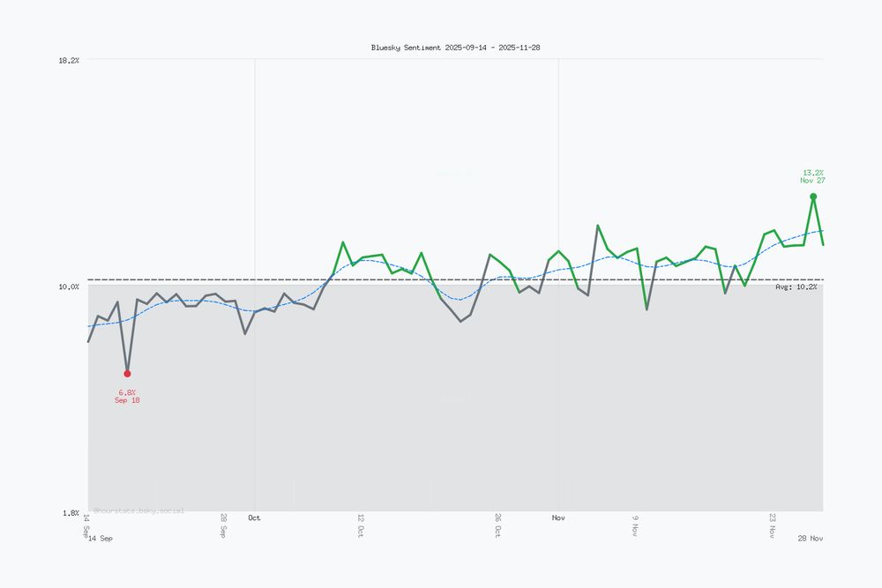
Task: Click the "6.8% Sep 18" annotation label
Action: pos(126,397)
